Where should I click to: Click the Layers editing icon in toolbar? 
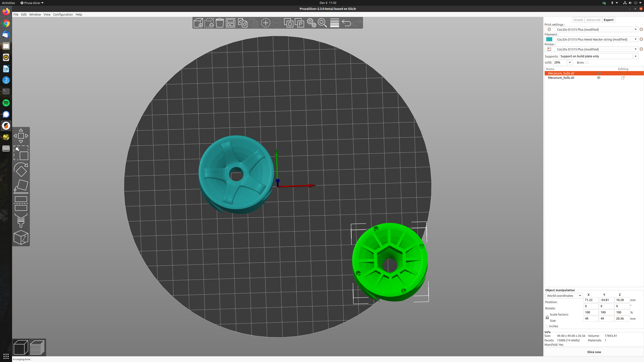[x=335, y=23]
